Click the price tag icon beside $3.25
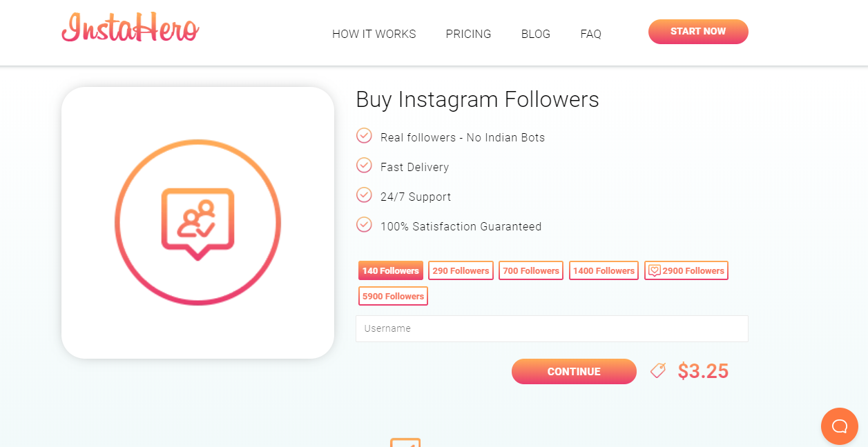Screen dimensions: 868x447 [657, 370]
